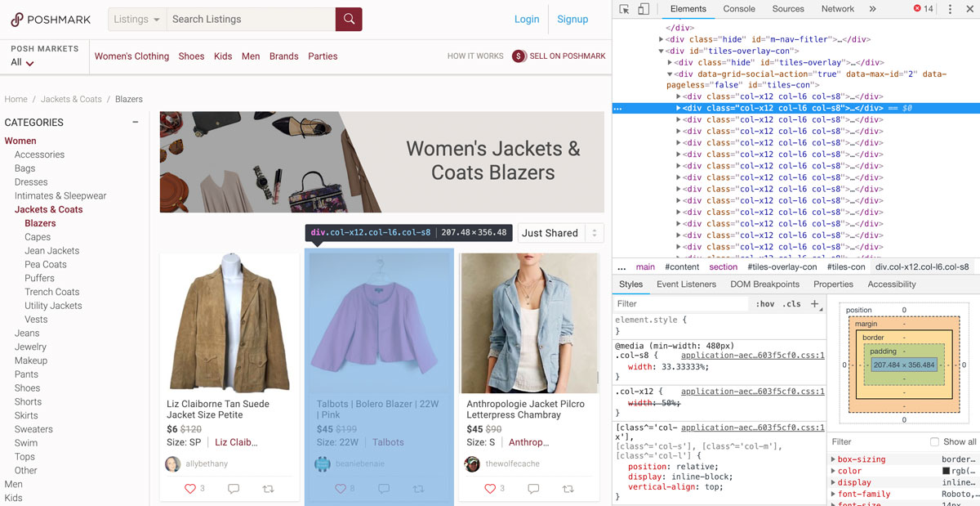The height and width of the screenshot is (506, 980).
Task: Open the Login link
Action: (x=527, y=19)
